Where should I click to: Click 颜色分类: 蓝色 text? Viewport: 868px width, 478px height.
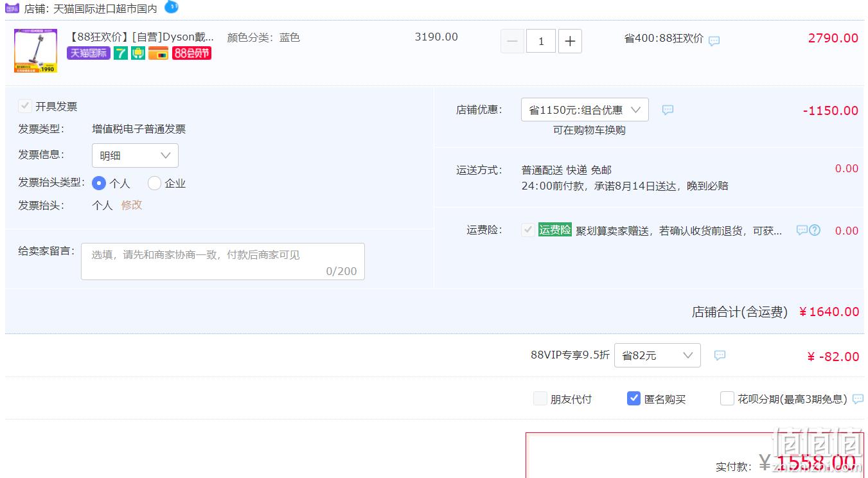pyautogui.click(x=263, y=37)
